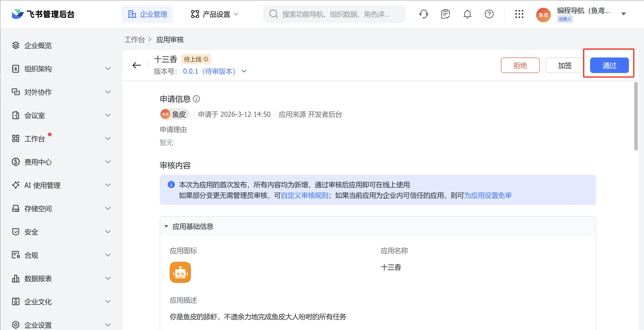This screenshot has width=644, height=330.
Task: Click the help question mark icon
Action: (489, 14)
